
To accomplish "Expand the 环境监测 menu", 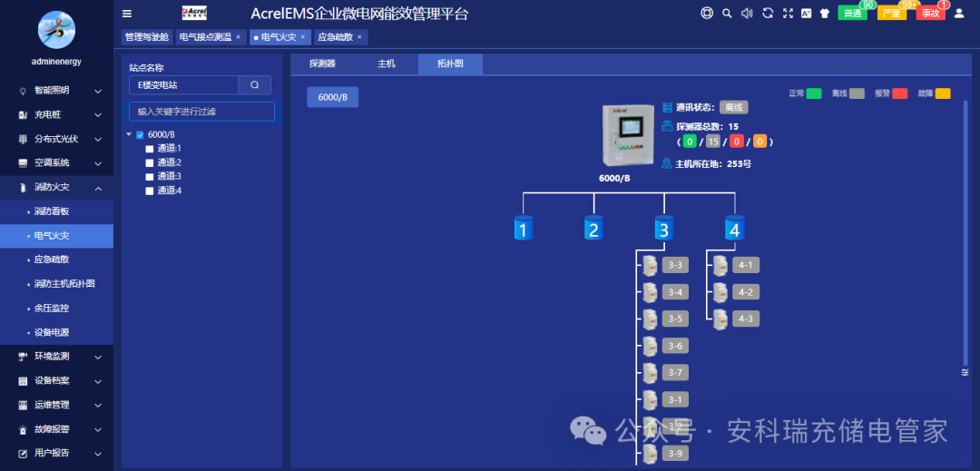I will [x=57, y=357].
